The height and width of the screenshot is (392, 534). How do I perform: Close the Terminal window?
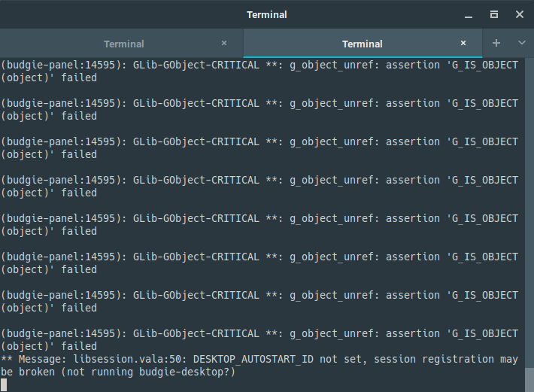click(x=520, y=14)
